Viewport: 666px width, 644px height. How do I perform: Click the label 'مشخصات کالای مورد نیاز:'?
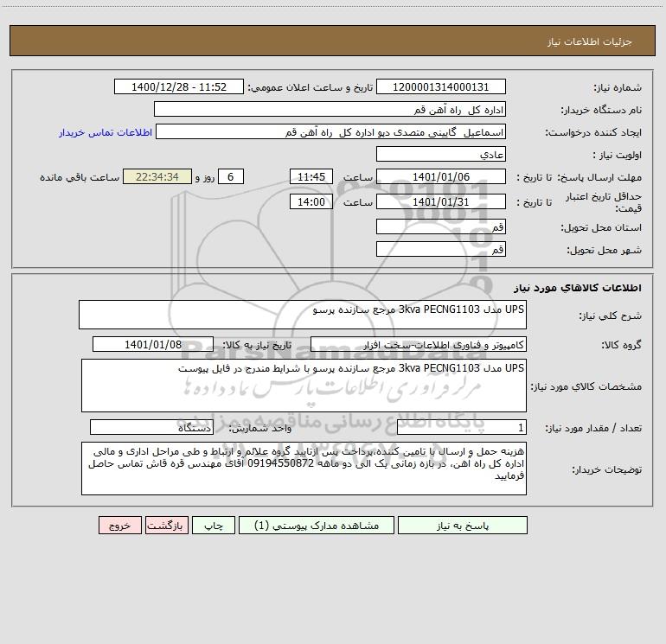click(x=586, y=386)
